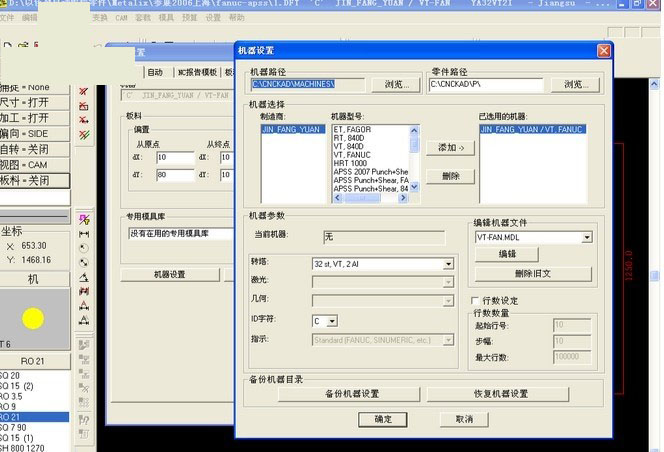
Task: Select the horizontal dimension tool icon
Action: pyautogui.click(x=84, y=234)
